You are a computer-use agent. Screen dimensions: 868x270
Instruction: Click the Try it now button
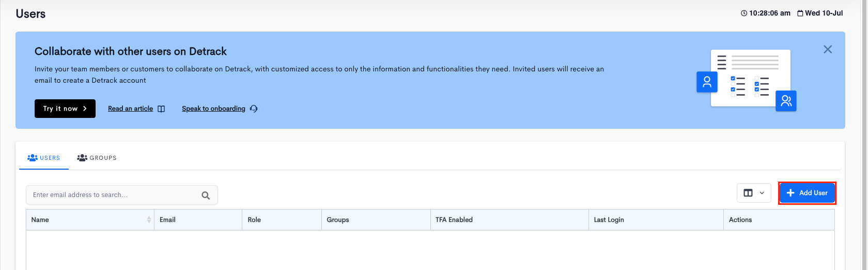click(65, 109)
